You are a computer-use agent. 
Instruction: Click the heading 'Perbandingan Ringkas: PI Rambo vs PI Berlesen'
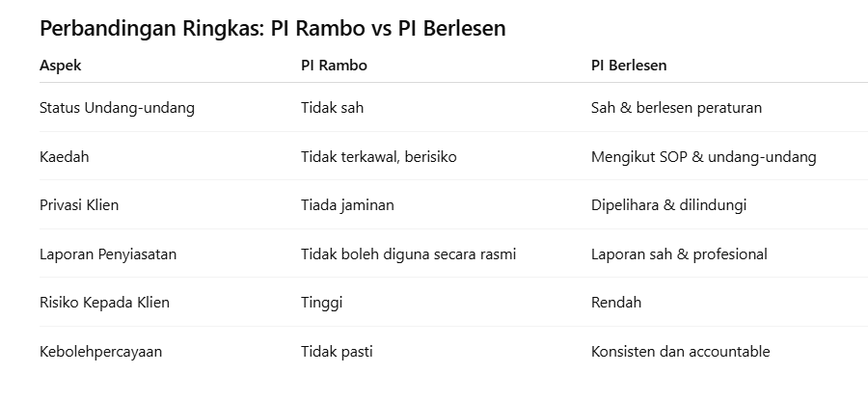(272, 29)
